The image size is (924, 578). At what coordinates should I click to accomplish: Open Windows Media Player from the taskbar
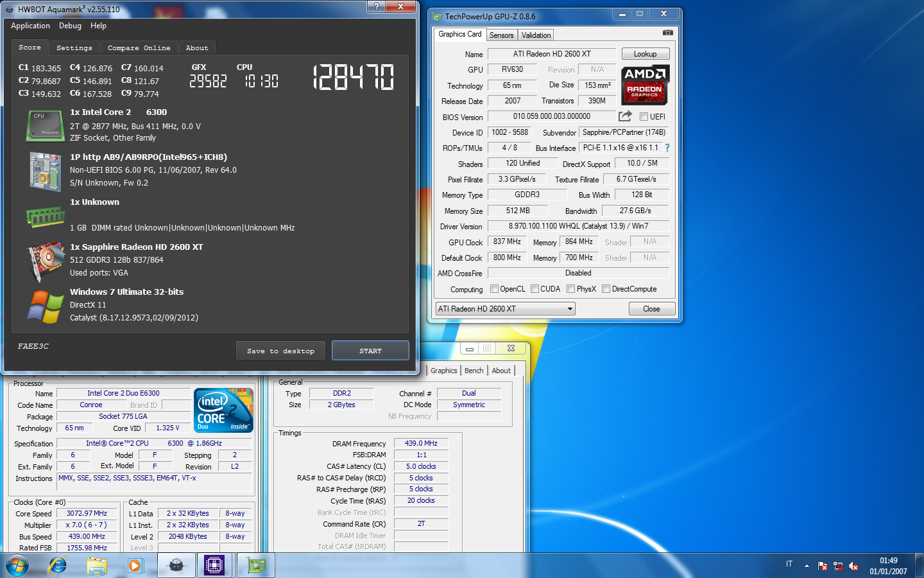click(135, 566)
